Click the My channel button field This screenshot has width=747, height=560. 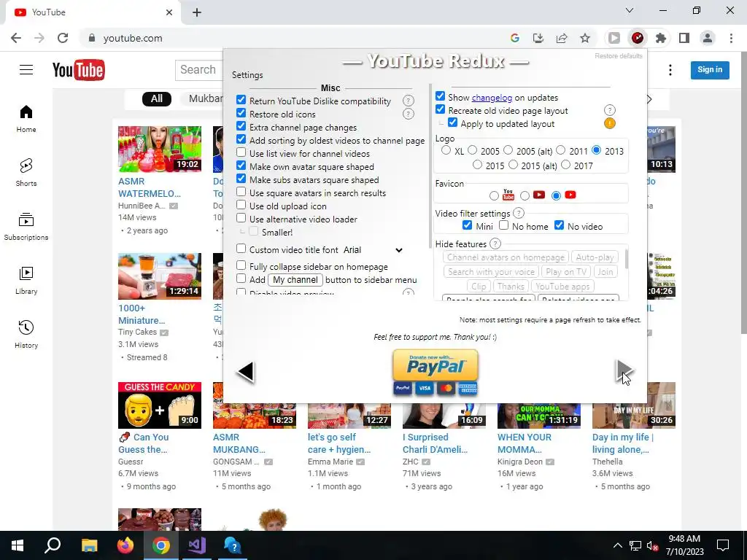[295, 280]
